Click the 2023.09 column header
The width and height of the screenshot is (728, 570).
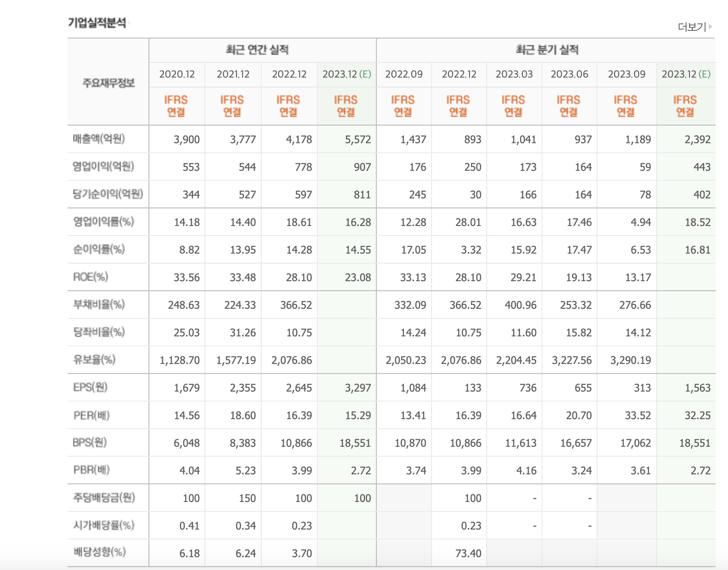tap(627, 74)
